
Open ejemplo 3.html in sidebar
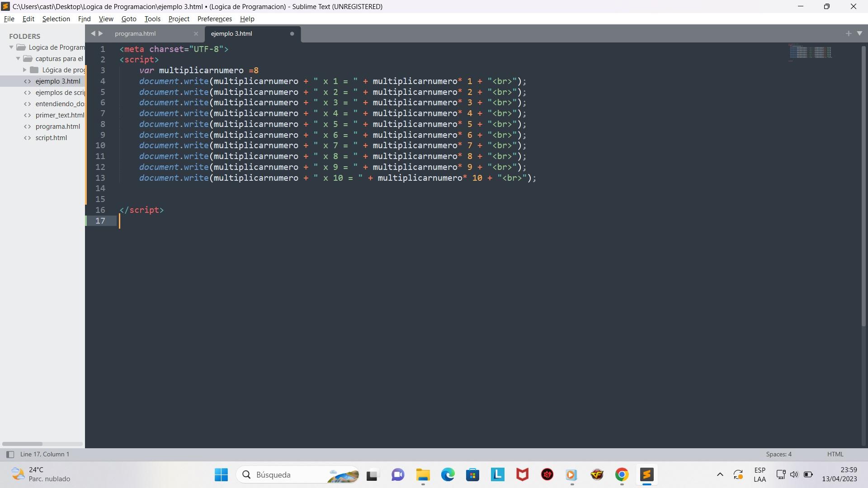click(x=58, y=81)
